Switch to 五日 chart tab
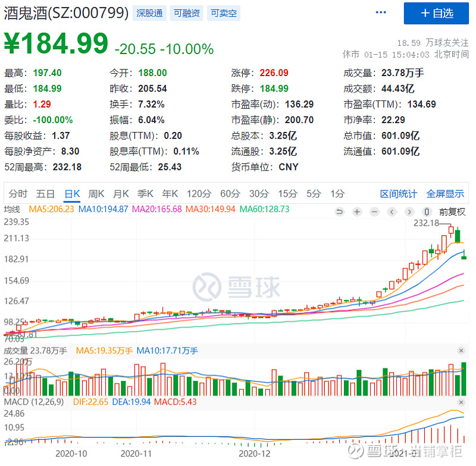 (45, 193)
